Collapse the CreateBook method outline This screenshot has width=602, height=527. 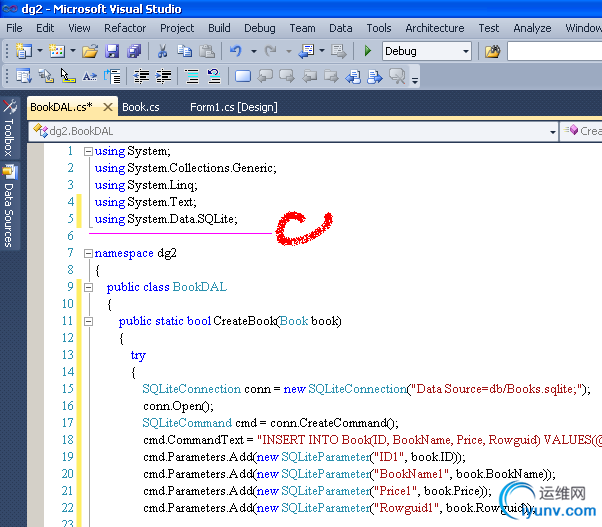[88, 321]
